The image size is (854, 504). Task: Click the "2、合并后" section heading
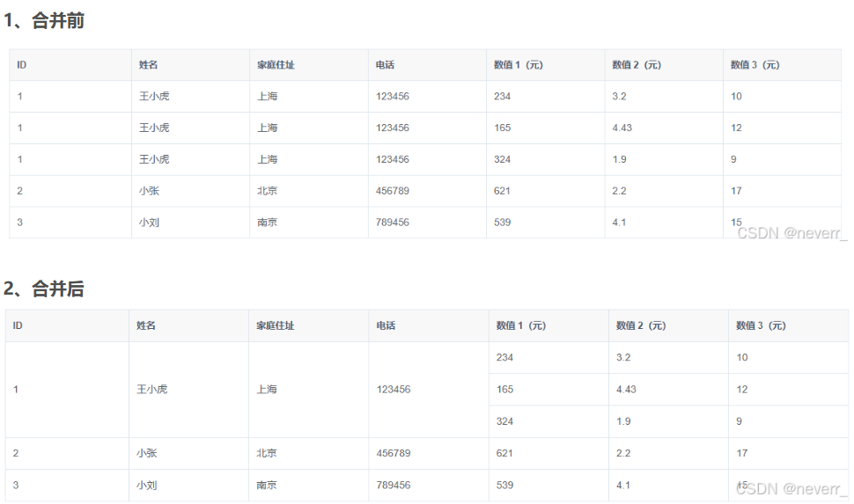coord(44,289)
